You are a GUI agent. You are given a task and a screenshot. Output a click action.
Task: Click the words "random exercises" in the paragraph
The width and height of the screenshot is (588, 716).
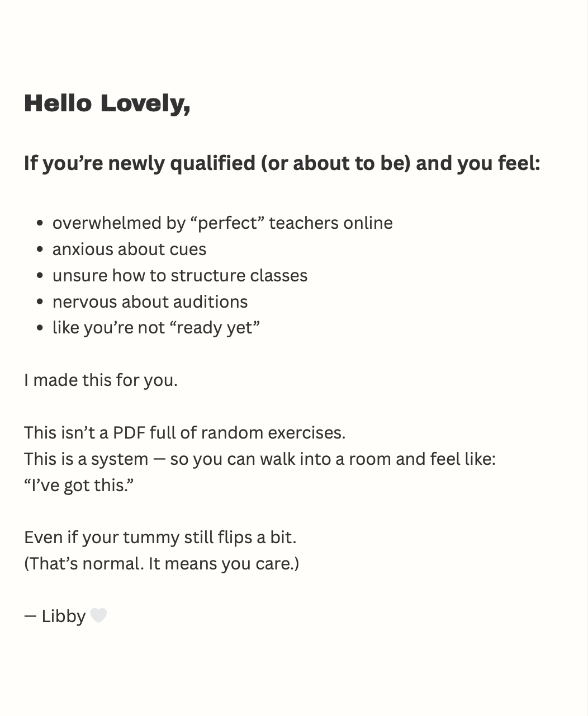[273, 432]
